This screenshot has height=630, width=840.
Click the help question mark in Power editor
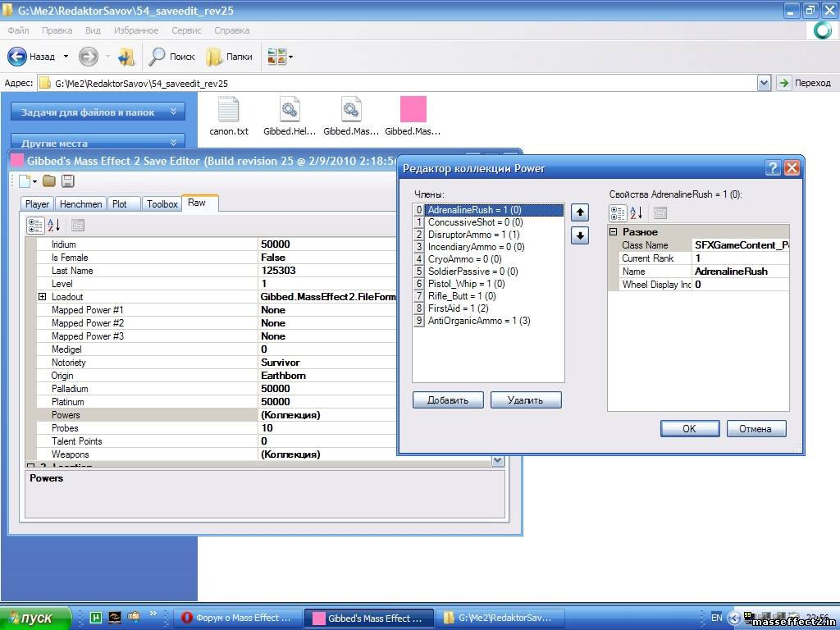773,168
